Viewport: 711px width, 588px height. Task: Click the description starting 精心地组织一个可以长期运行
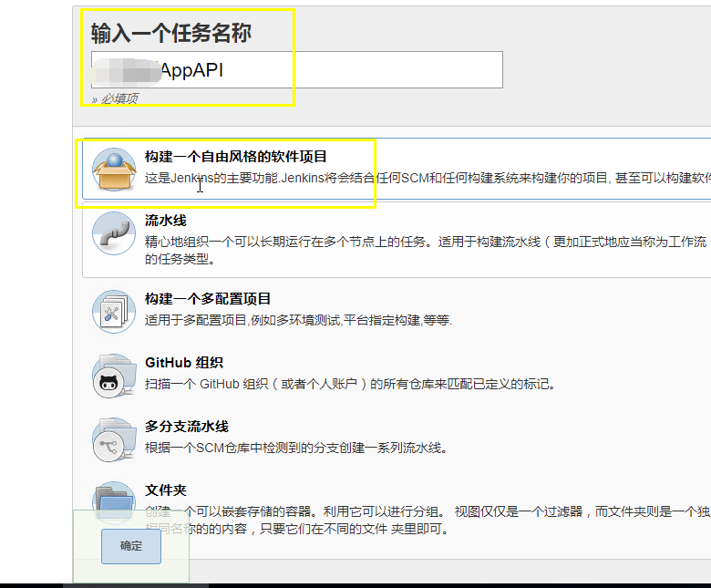point(426,251)
